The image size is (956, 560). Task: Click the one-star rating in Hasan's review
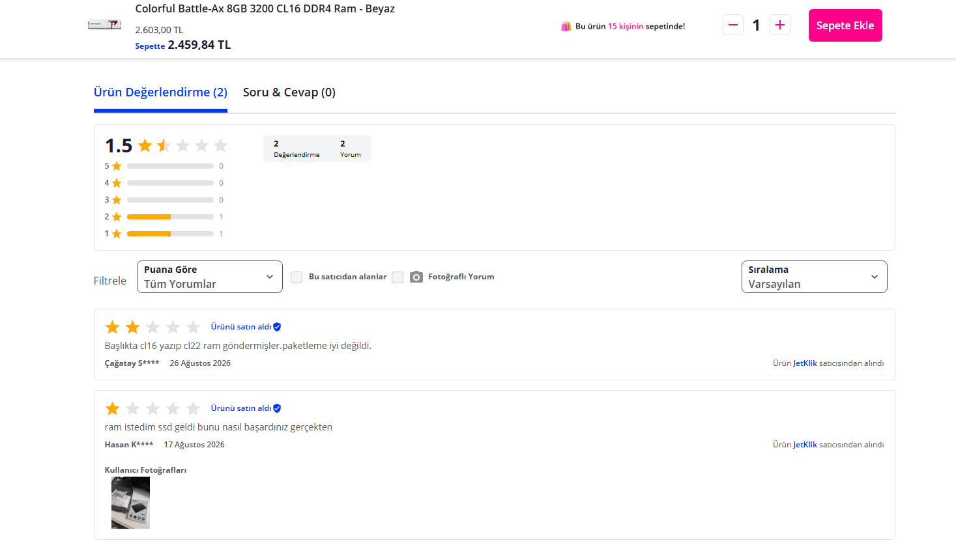152,408
